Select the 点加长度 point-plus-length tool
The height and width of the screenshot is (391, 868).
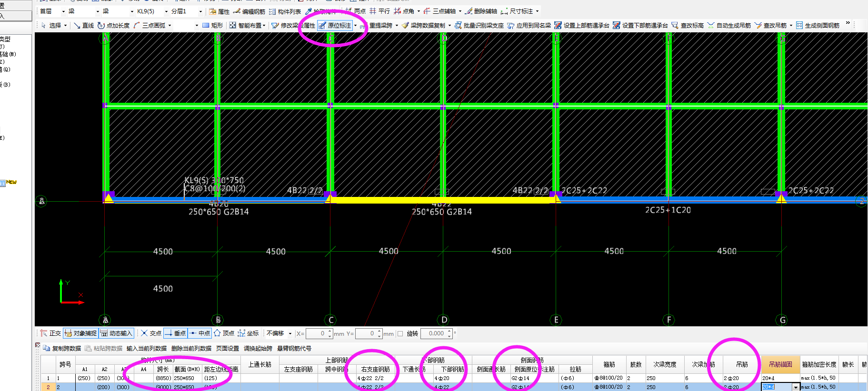tap(113, 25)
